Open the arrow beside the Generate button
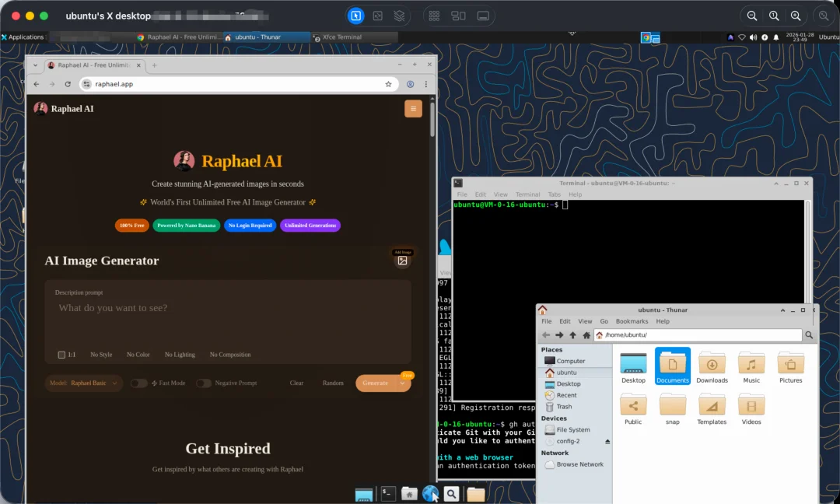 point(403,383)
